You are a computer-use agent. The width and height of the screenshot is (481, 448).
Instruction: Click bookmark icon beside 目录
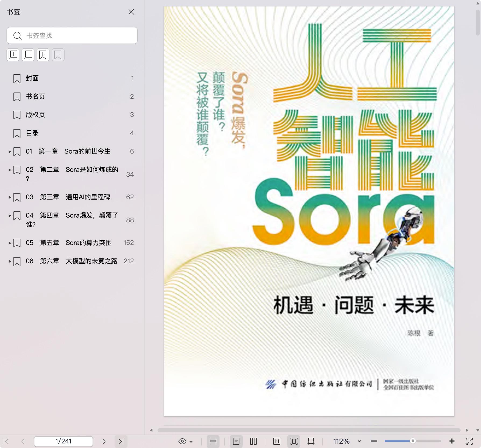pos(17,133)
